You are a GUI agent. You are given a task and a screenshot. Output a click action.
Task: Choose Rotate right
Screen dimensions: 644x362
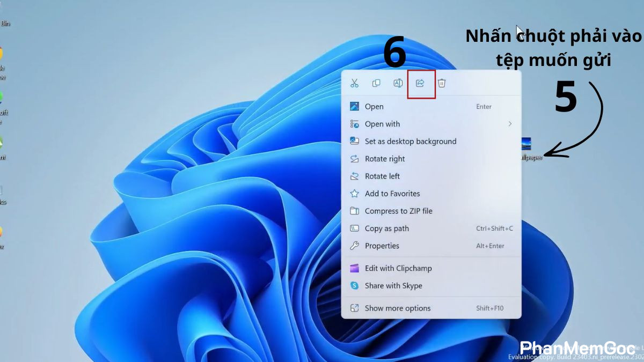431,159
